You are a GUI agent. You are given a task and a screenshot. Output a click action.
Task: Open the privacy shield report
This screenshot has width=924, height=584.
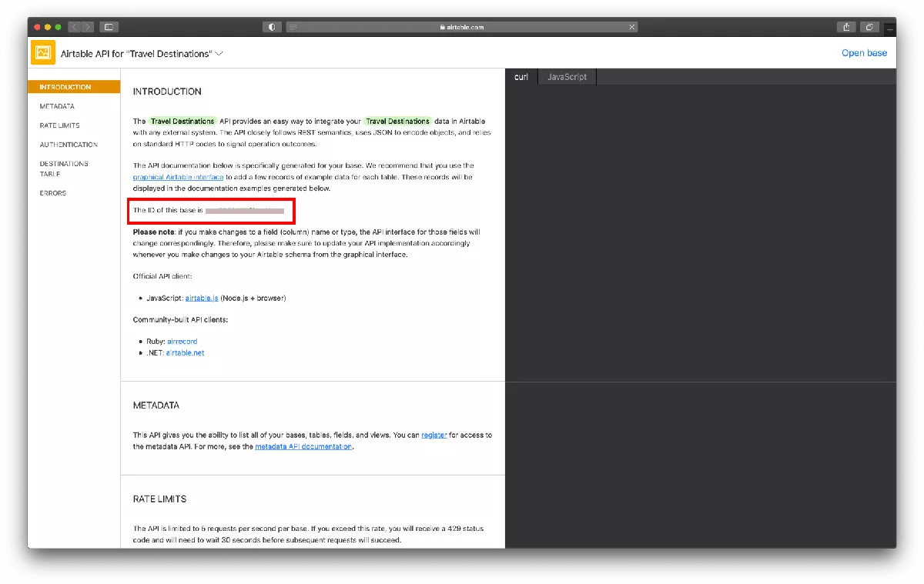(272, 27)
